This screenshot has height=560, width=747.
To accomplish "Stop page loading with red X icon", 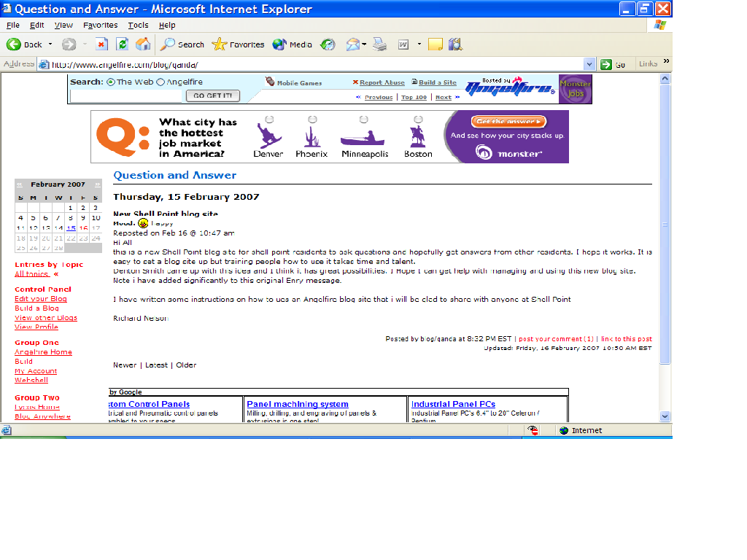I will coord(101,44).
